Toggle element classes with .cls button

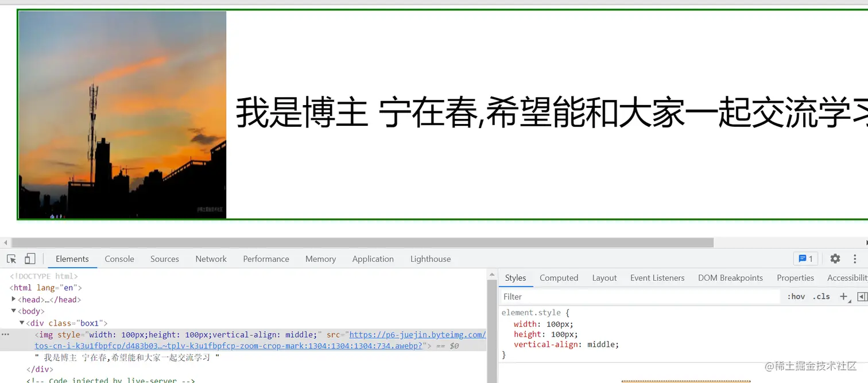pyautogui.click(x=821, y=296)
